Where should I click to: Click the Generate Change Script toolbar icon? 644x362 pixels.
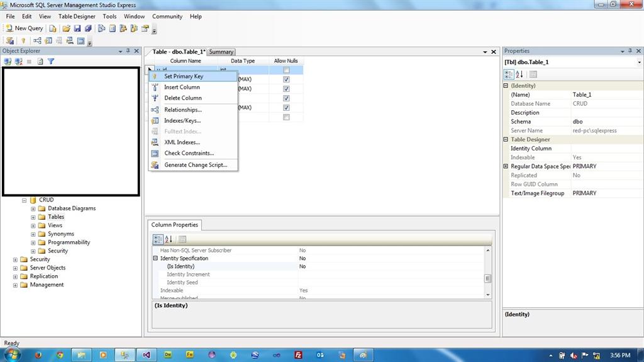click(10, 40)
